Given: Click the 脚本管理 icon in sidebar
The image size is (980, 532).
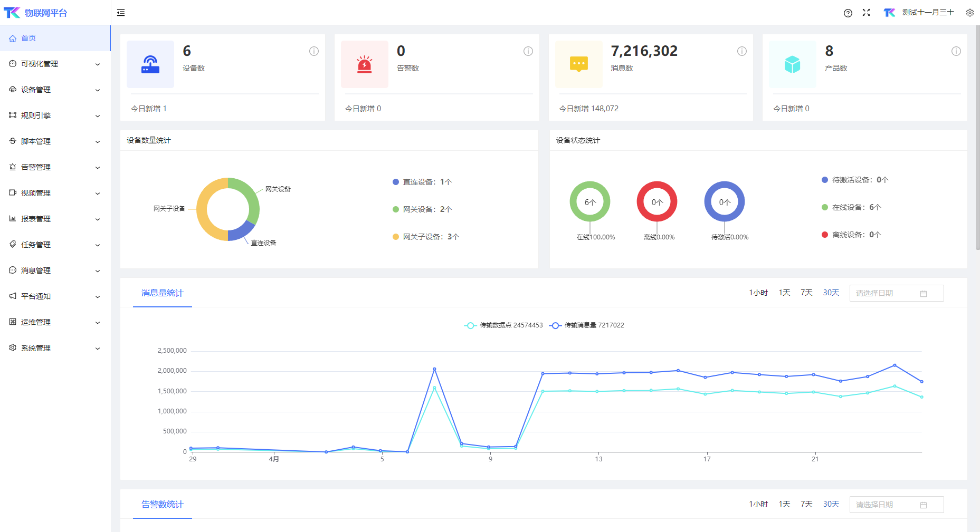Looking at the screenshot, I should pos(13,141).
